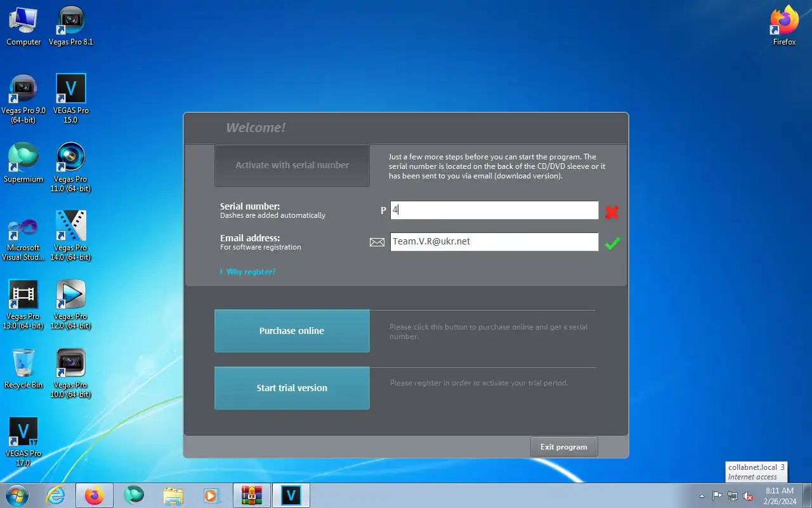Image resolution: width=812 pixels, height=508 pixels.
Task: Select the Vegas Pro 13.0 (64-bit) shortcut
Action: click(x=23, y=305)
